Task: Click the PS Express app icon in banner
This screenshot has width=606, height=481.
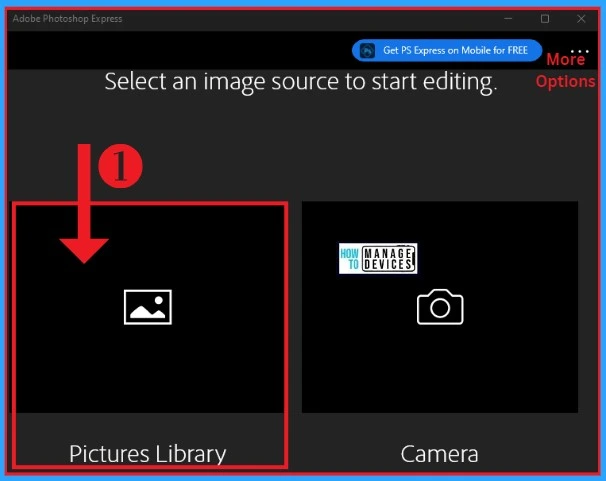Action: coord(367,51)
